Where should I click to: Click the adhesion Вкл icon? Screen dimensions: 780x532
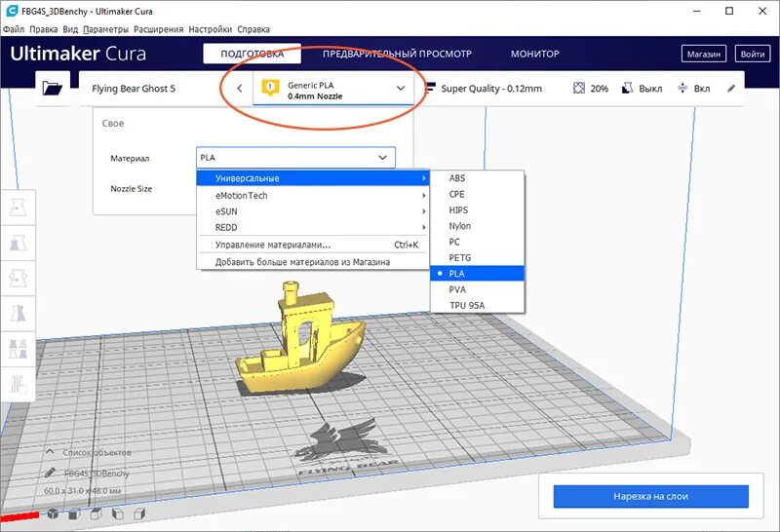pos(682,89)
